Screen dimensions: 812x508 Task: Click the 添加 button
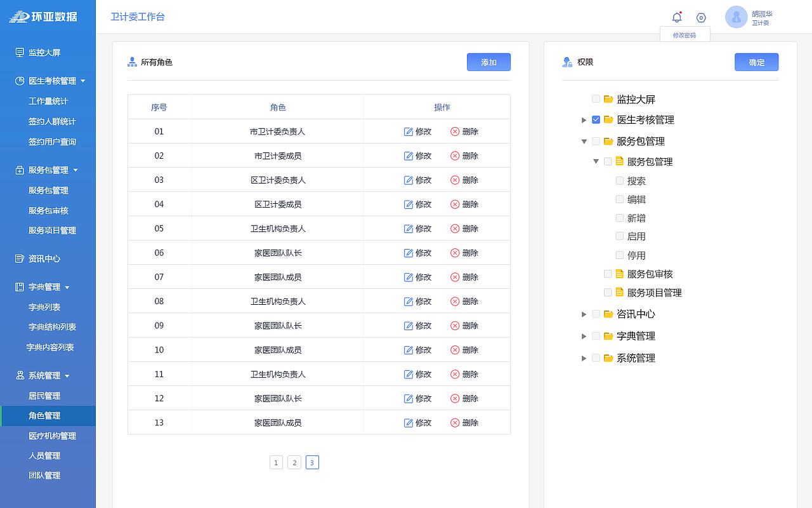pyautogui.click(x=488, y=62)
